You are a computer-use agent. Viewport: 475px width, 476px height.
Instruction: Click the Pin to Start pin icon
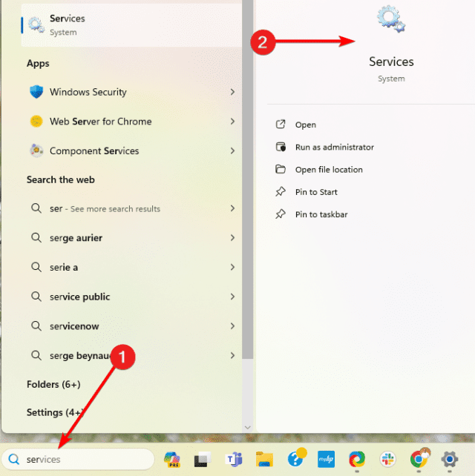(281, 191)
